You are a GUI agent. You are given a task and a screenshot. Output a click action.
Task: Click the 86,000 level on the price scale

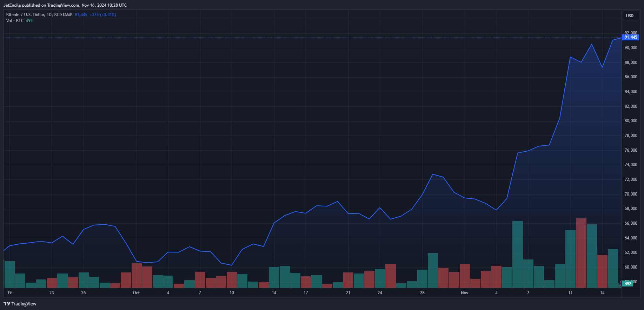[631, 77]
